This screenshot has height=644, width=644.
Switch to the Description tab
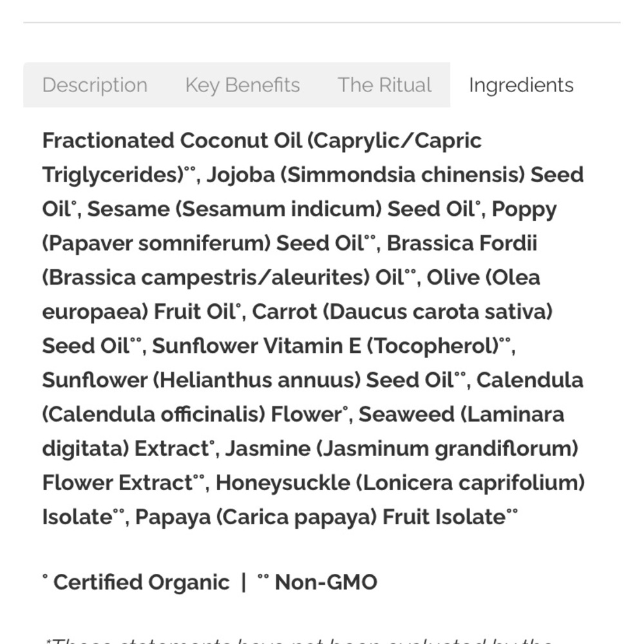click(x=95, y=85)
